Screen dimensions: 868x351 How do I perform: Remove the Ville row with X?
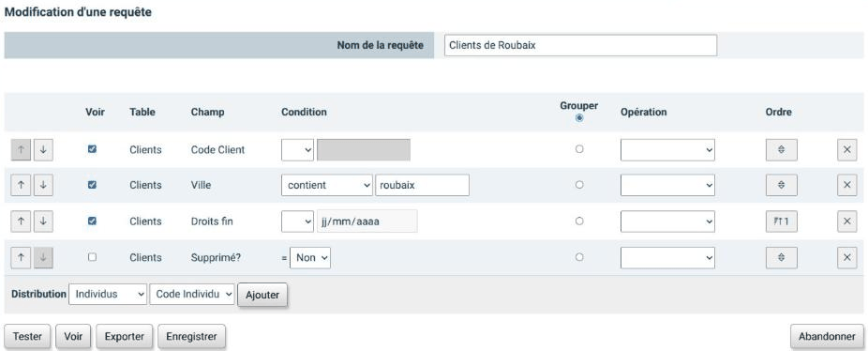(x=847, y=185)
